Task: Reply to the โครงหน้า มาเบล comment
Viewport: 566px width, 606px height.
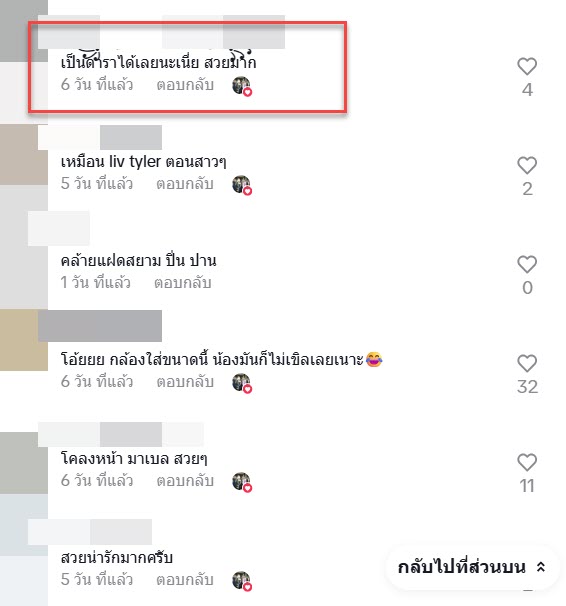Action: 185,480
